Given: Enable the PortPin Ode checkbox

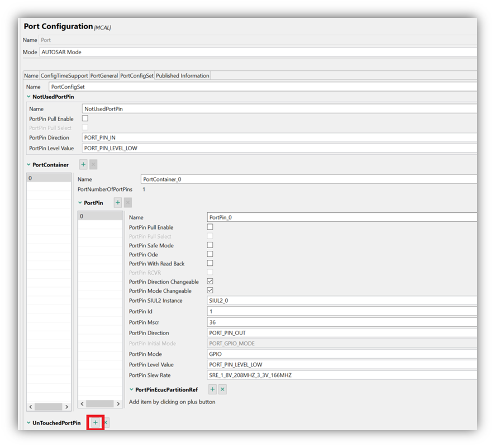Looking at the screenshot, I should (210, 254).
